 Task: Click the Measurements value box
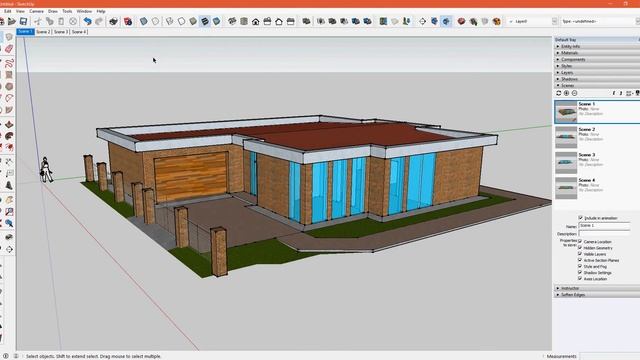coord(609,356)
